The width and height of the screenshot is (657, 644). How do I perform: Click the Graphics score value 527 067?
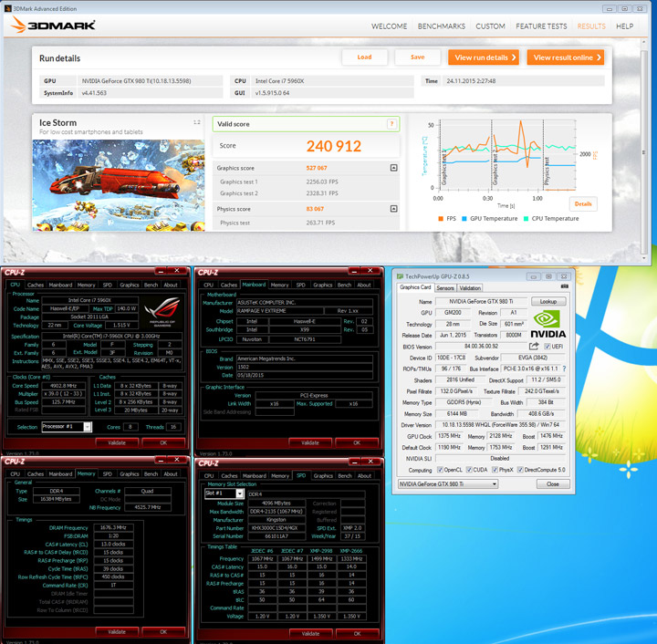[x=317, y=168]
